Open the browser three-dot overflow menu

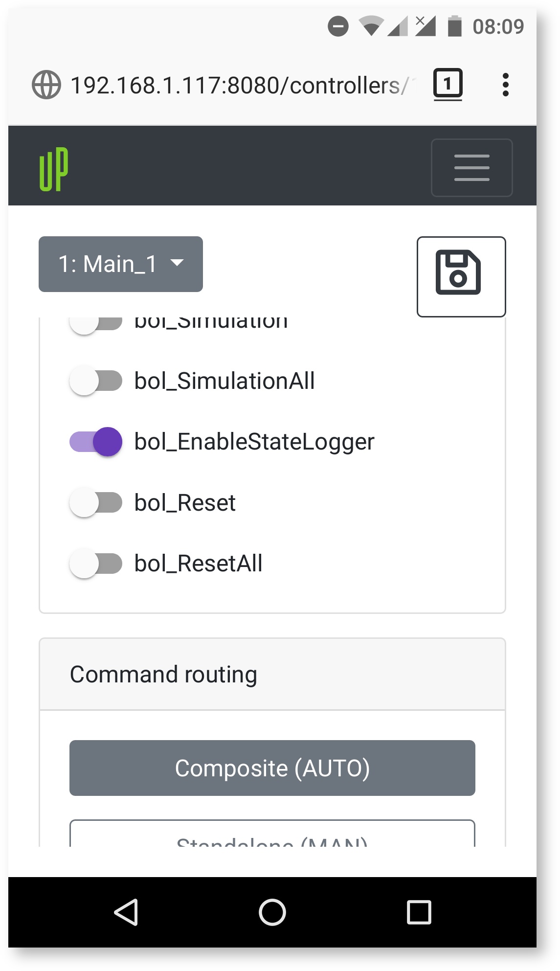click(x=505, y=85)
